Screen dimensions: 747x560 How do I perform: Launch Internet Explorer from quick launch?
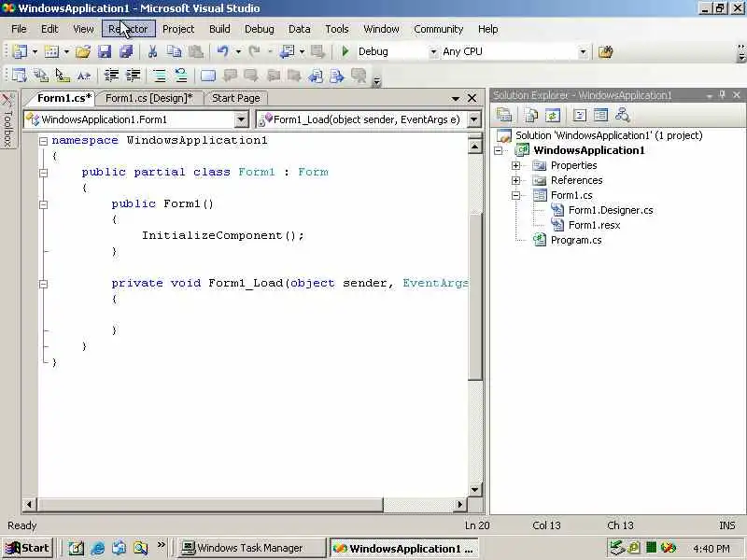click(x=98, y=549)
